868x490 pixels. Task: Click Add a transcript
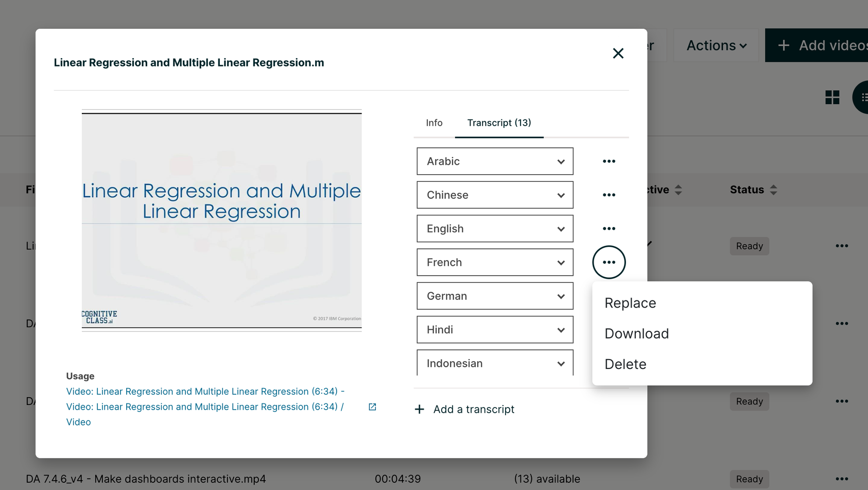coord(464,409)
